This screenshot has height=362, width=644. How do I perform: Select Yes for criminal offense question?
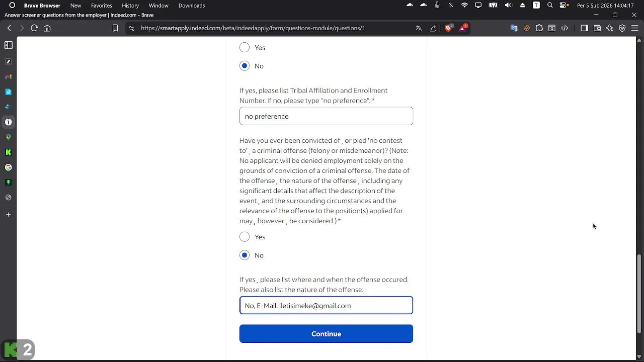[245, 237]
